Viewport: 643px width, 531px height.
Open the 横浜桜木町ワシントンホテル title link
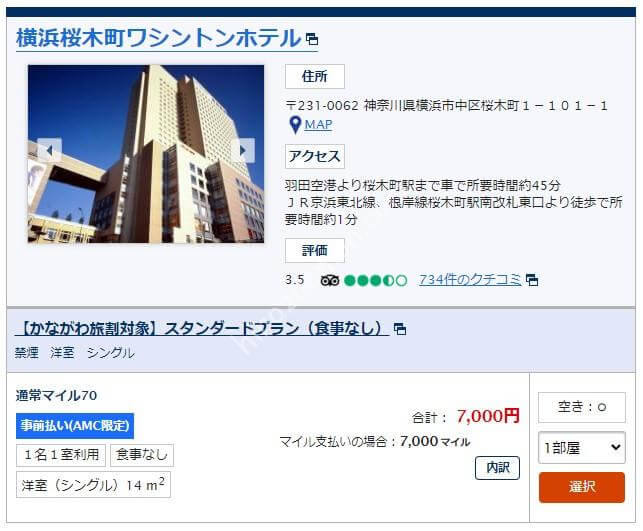point(158,38)
